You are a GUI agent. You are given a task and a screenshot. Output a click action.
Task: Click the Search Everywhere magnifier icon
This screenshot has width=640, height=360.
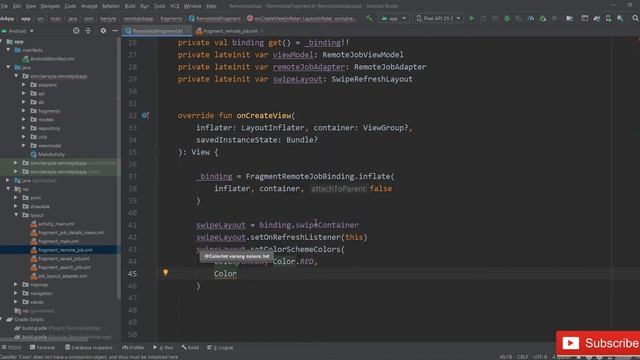(x=635, y=18)
